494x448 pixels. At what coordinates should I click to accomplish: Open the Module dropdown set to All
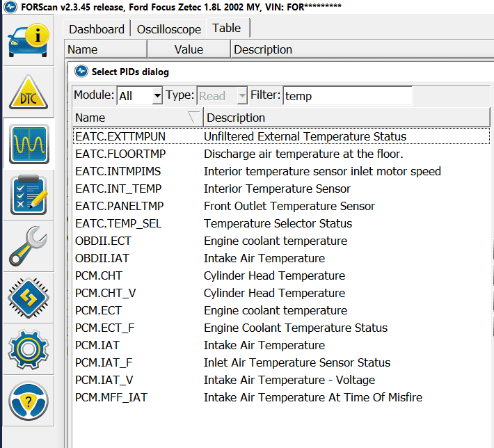140,95
